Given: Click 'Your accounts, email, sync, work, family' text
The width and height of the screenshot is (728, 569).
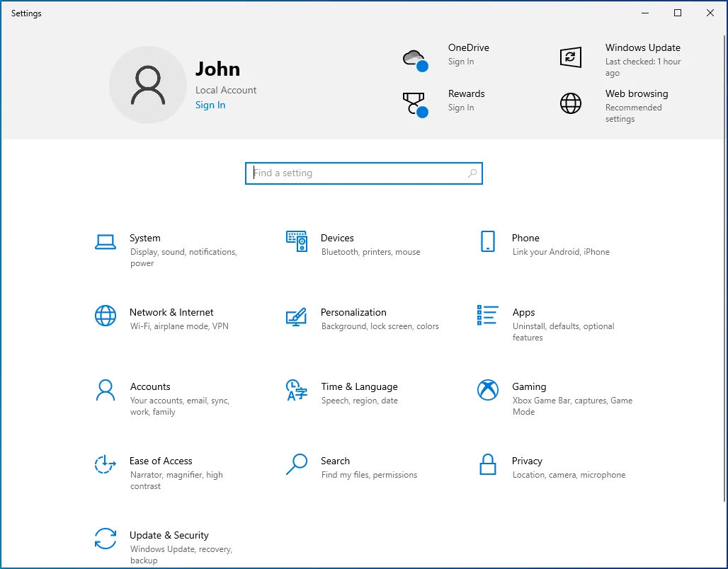Looking at the screenshot, I should [x=180, y=406].
